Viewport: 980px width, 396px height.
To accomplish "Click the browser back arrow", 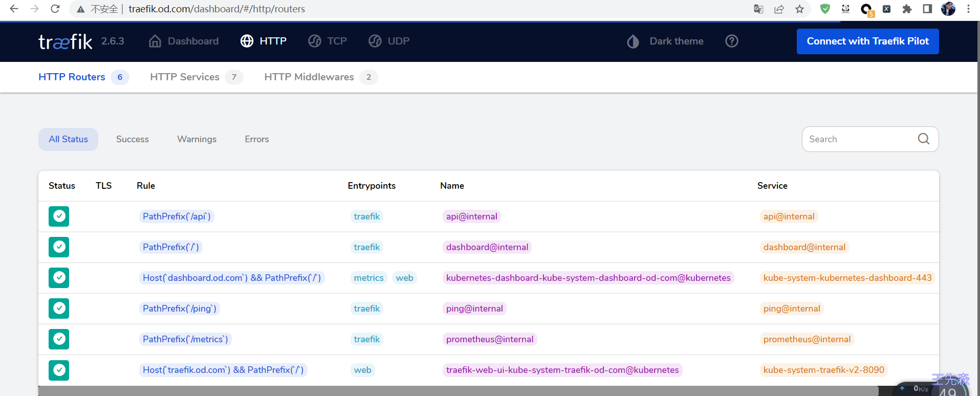I will click(14, 9).
